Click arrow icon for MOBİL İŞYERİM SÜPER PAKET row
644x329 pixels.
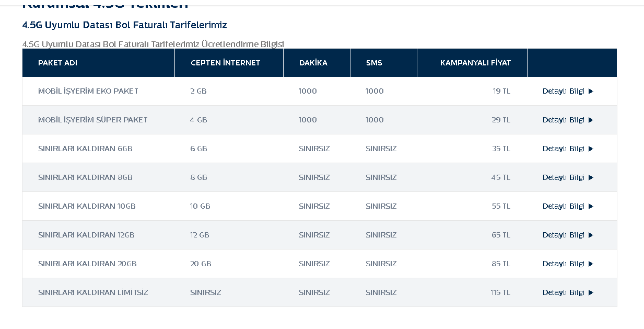point(591,120)
